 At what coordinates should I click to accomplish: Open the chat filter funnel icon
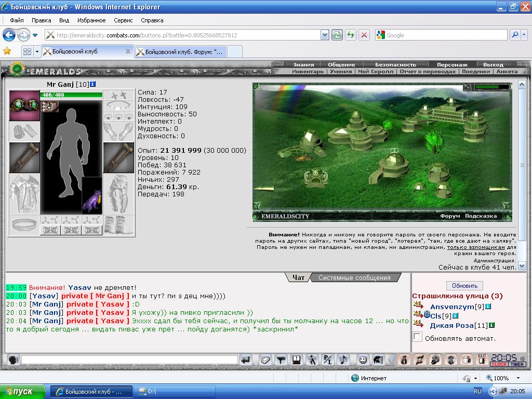click(281, 360)
